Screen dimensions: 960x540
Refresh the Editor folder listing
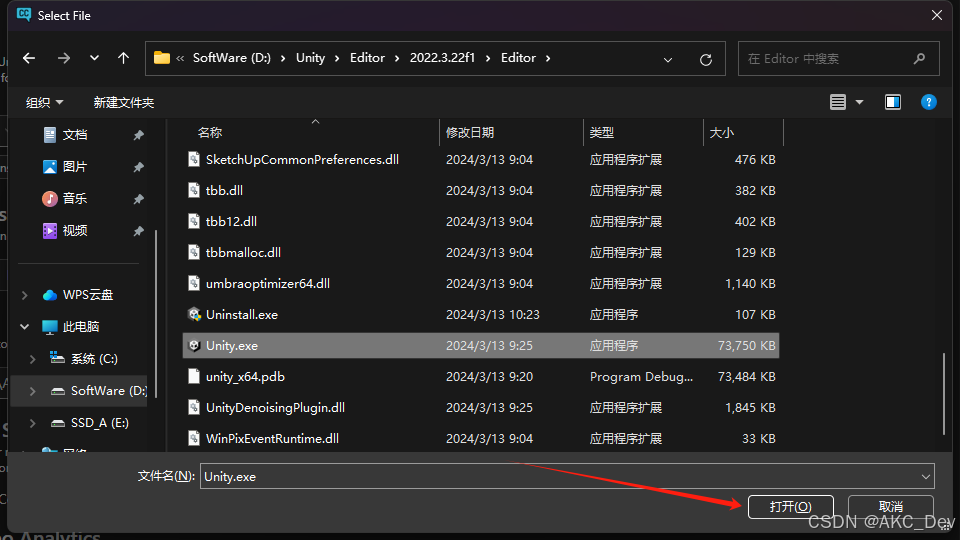(706, 59)
